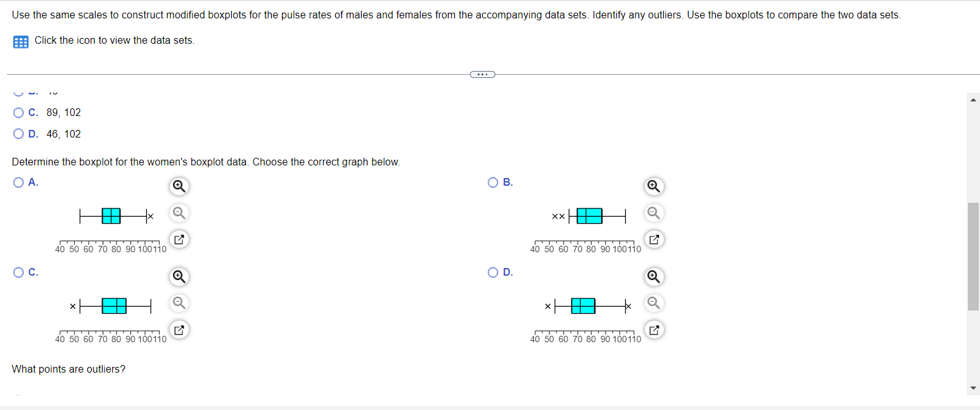Screen dimensions: 980x410
Task: Select outlier answer choice D, 46, 102
Action: coord(18,134)
